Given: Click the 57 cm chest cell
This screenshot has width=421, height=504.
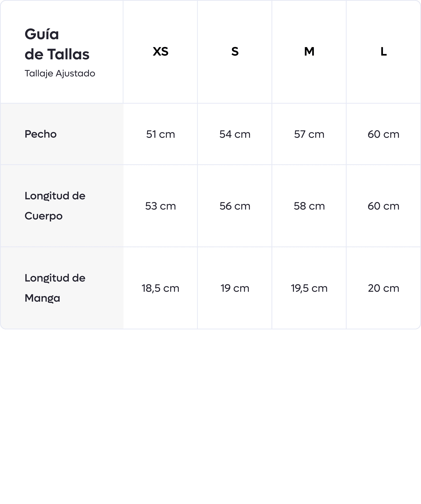Looking at the screenshot, I should pyautogui.click(x=309, y=134).
